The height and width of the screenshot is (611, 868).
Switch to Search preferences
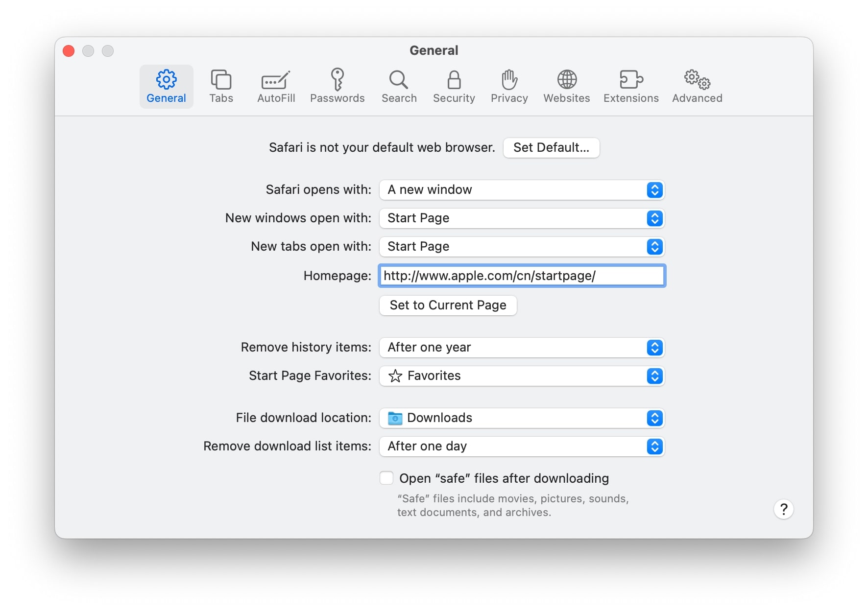point(399,87)
